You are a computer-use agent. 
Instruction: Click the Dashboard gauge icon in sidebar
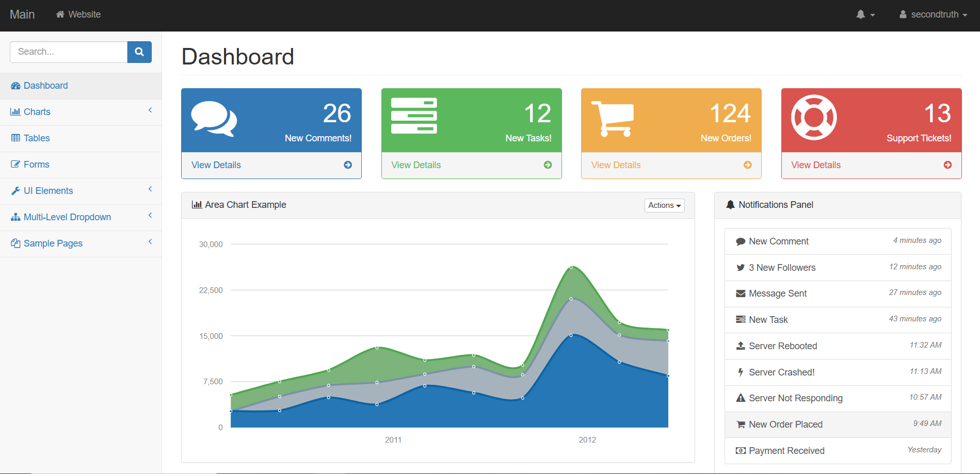pyautogui.click(x=15, y=86)
